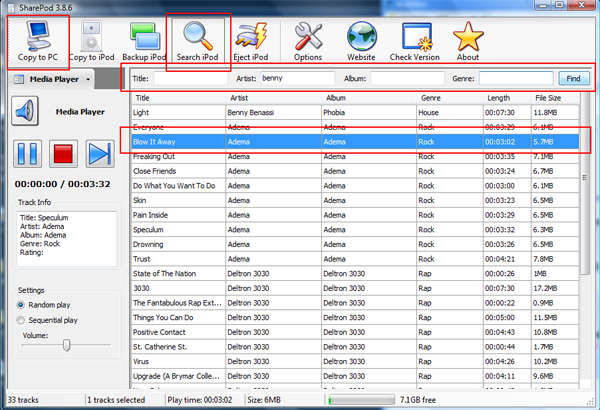Select the track Blow It Away
Screen dimensions: 600x410
click(355, 142)
